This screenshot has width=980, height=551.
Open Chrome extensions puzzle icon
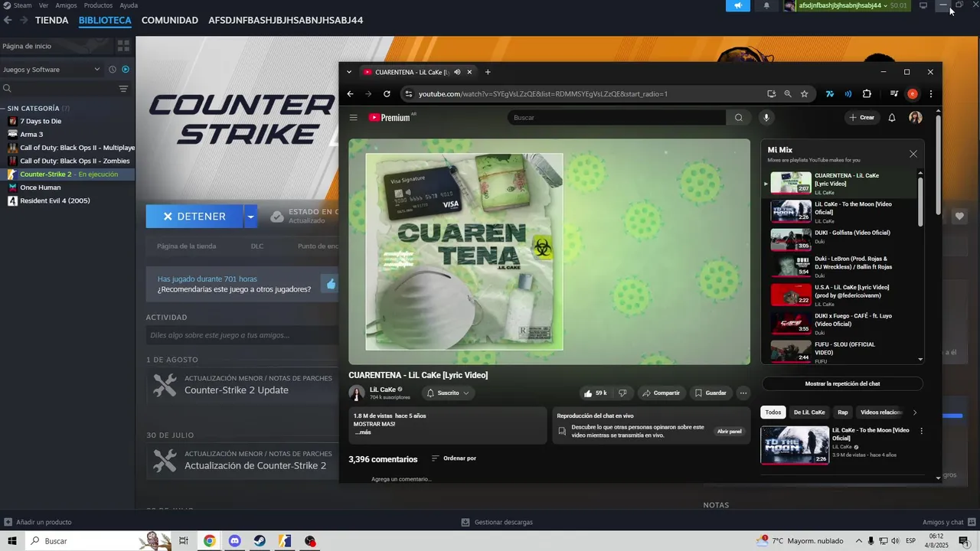click(867, 94)
